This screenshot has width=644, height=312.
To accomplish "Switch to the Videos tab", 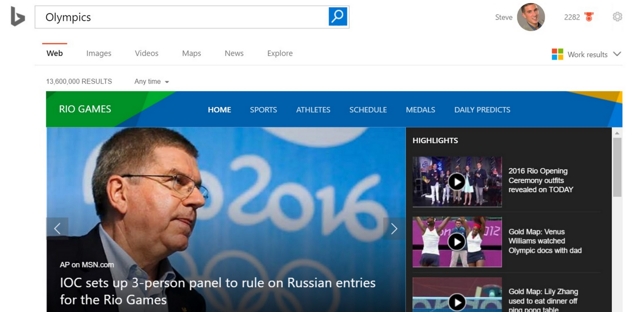I will 147,53.
